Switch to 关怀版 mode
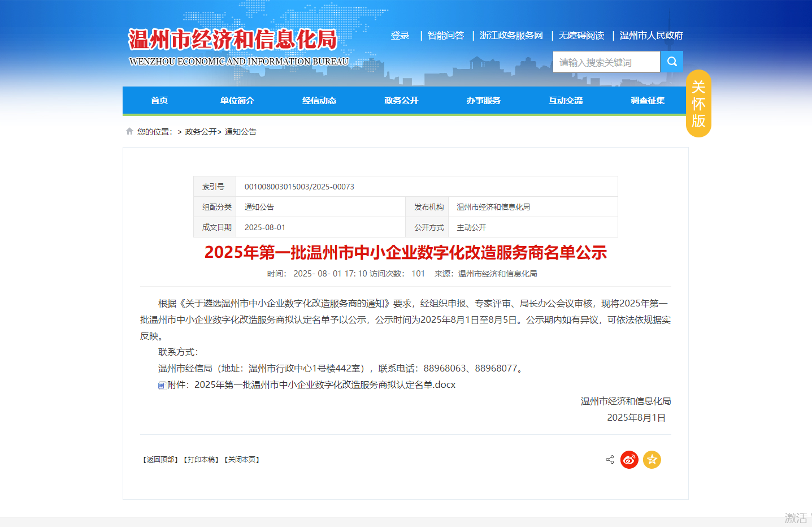 pos(698,104)
